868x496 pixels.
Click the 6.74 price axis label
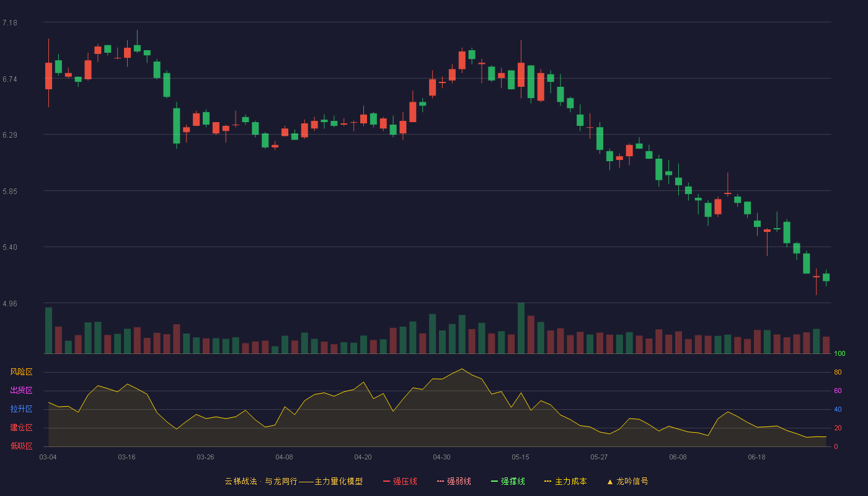click(x=10, y=79)
